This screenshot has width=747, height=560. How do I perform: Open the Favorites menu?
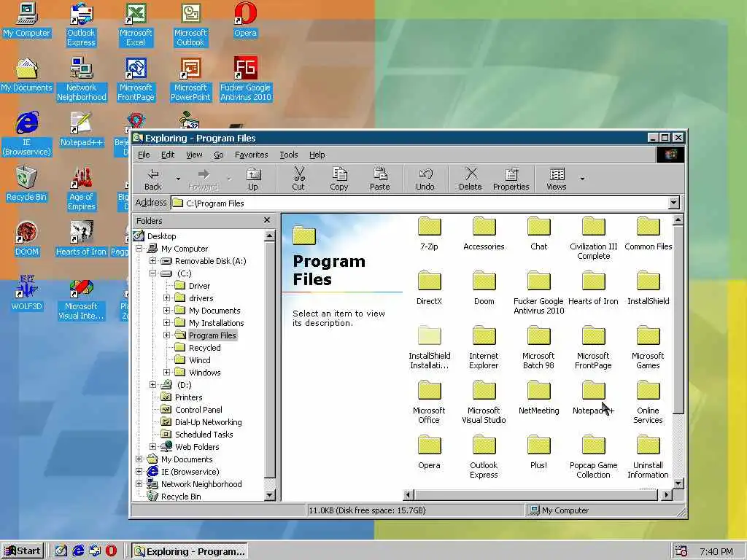click(x=251, y=155)
